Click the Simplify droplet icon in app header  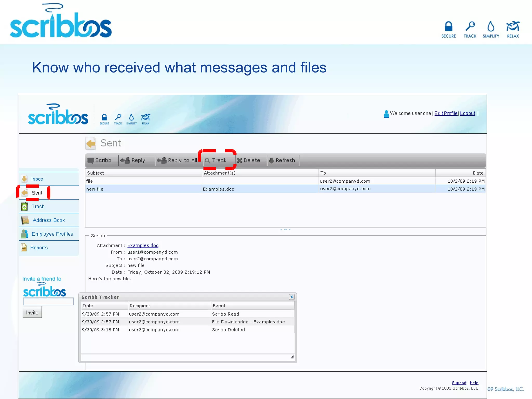point(131,119)
